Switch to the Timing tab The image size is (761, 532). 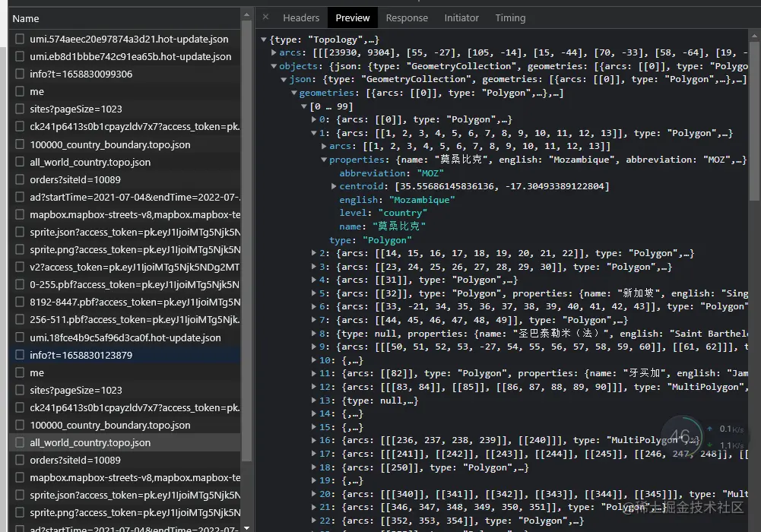(510, 18)
